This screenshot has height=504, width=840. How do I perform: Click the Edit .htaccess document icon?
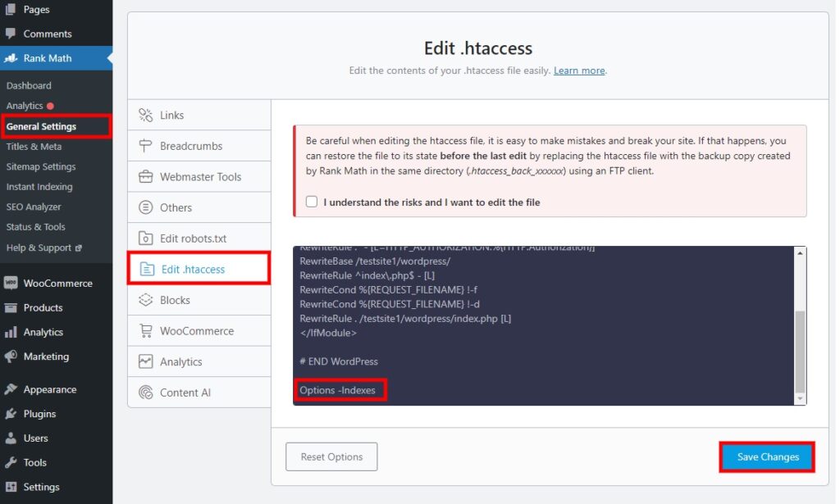[x=147, y=269]
